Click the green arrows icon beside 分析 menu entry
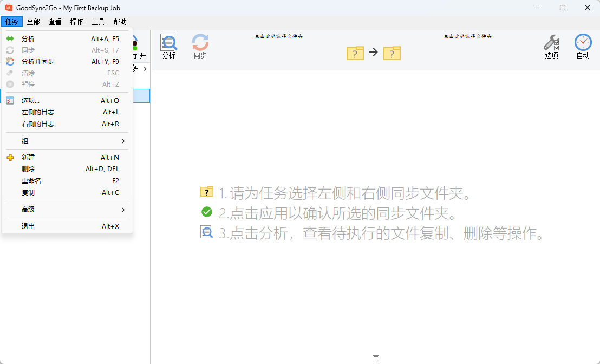600x364 pixels. (x=10, y=38)
